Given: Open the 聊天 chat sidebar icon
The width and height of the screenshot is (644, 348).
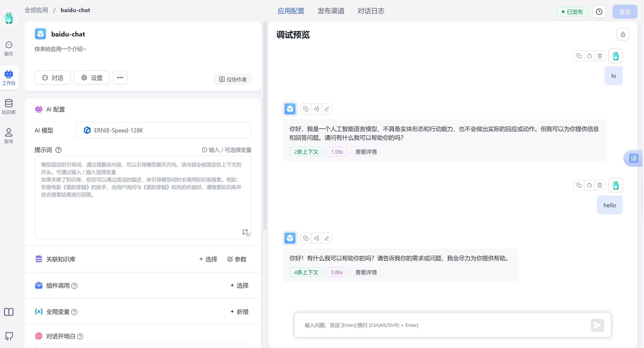Looking at the screenshot, I should pyautogui.click(x=9, y=49).
